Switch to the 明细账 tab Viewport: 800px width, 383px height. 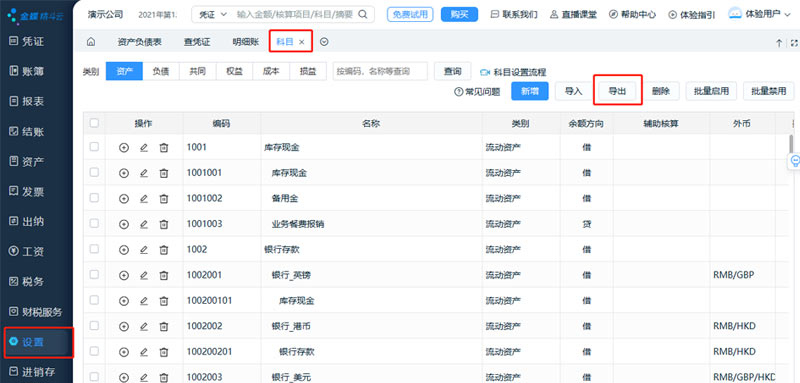(246, 42)
